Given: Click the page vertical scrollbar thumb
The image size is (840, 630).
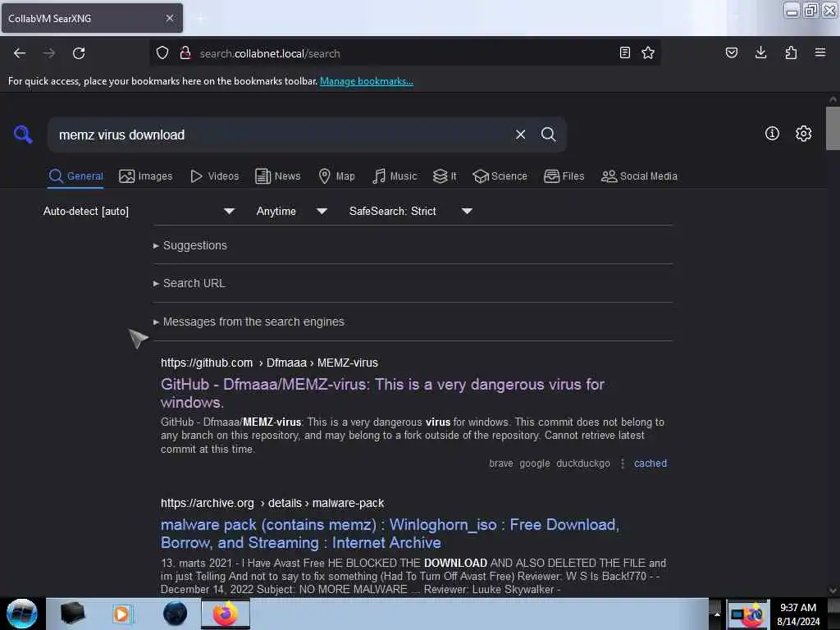Looking at the screenshot, I should point(833,129).
